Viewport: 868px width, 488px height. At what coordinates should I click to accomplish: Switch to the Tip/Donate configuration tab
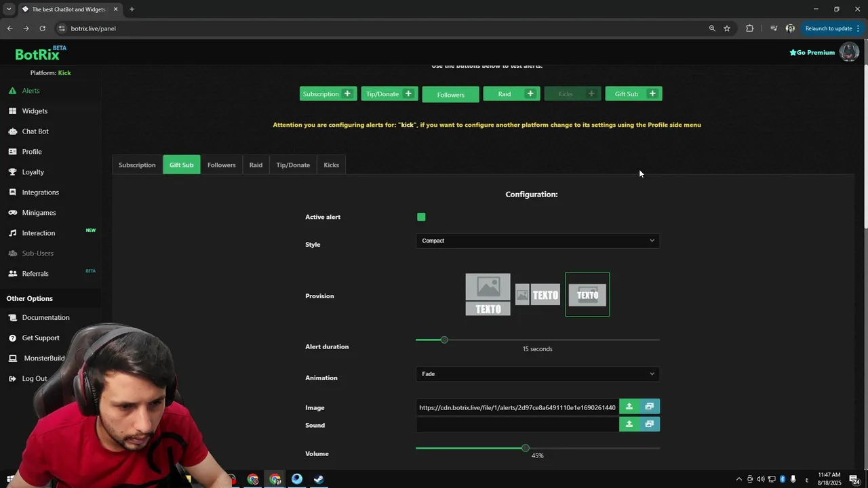(x=293, y=165)
